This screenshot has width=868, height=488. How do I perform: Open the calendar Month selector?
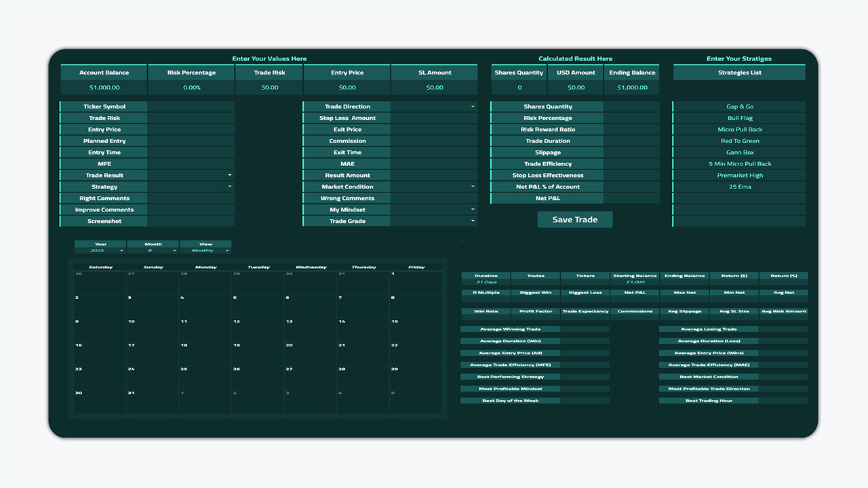[x=174, y=251]
